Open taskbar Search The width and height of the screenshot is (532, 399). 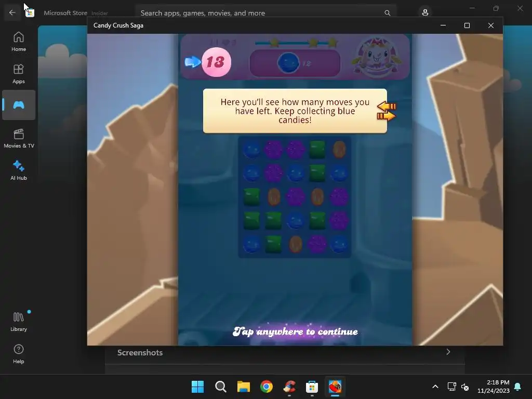tap(220, 387)
